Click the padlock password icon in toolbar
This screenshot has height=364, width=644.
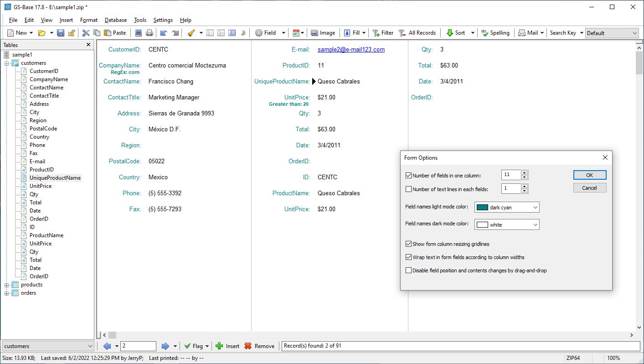[72, 33]
